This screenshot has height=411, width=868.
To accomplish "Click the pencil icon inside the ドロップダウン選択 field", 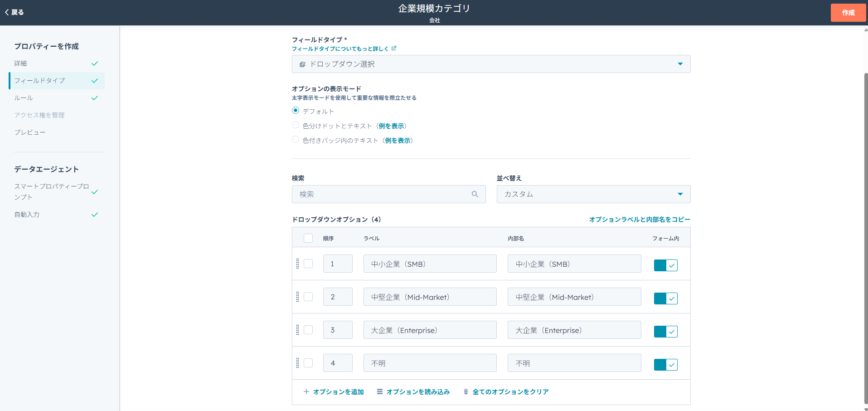I will point(303,64).
